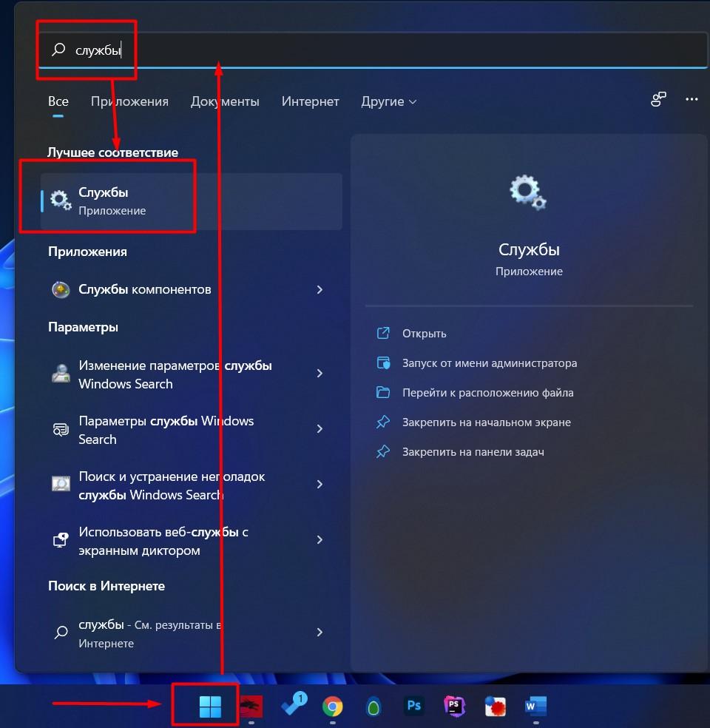Click the pin icon beside 'Закрепить на панели задач'

[383, 451]
